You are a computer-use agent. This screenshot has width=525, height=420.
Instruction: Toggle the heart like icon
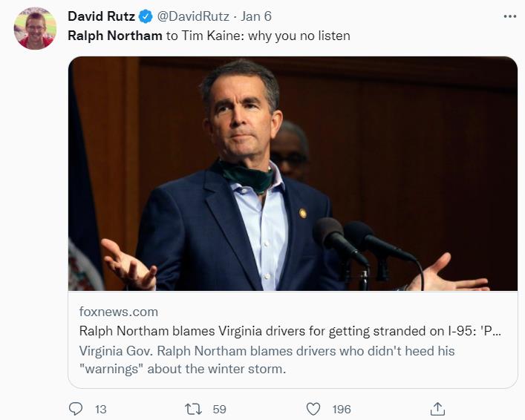click(x=313, y=409)
